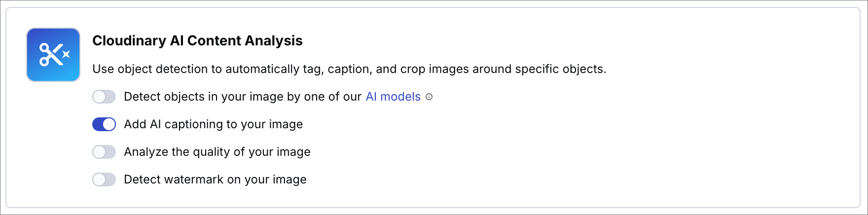Screen dimensions: 868x215
Task: Enable the Detect objects toggle
Action: click(104, 97)
